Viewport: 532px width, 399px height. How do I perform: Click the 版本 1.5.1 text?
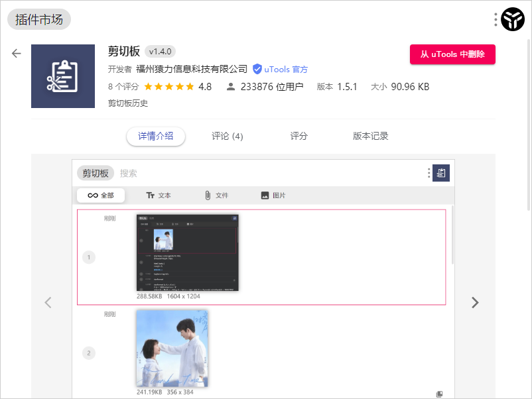[337, 87]
